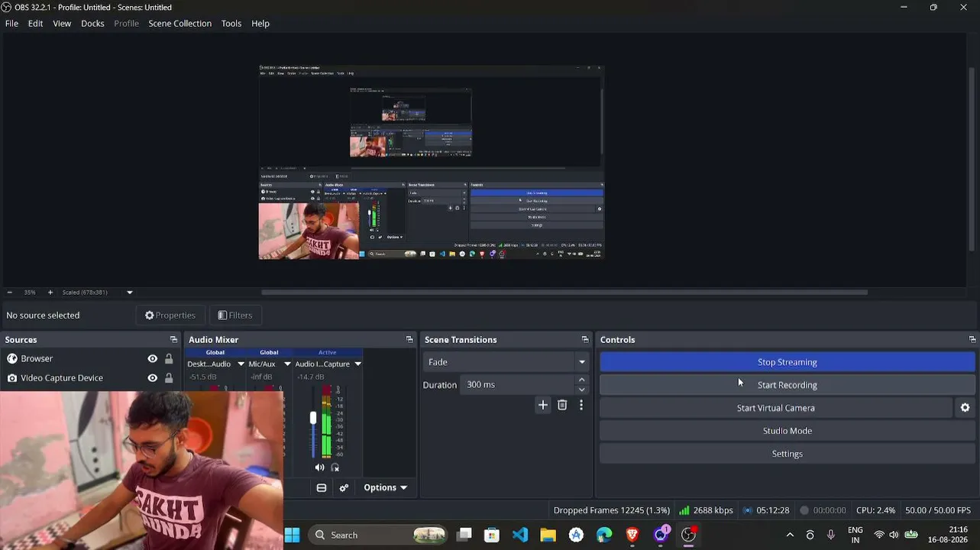Click the canvas preview thumbnail
The image size is (980, 550).
[x=432, y=163]
